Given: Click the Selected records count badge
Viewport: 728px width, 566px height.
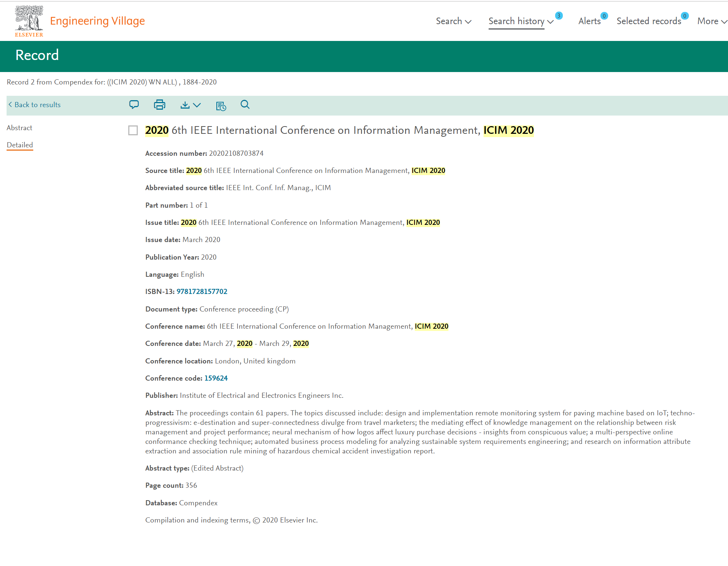Looking at the screenshot, I should point(685,16).
